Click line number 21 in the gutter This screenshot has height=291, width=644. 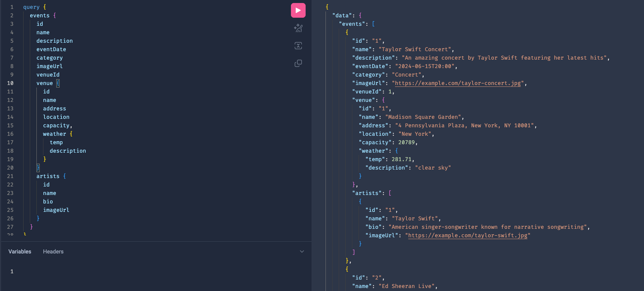pos(10,176)
